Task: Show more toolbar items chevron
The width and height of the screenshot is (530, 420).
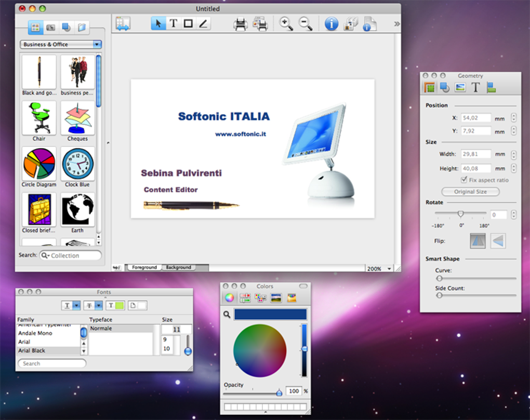Action: [397, 24]
